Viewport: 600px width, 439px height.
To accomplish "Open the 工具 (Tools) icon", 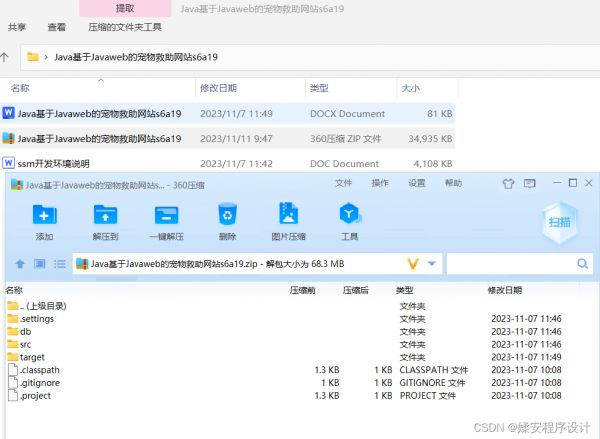I will pyautogui.click(x=349, y=215).
